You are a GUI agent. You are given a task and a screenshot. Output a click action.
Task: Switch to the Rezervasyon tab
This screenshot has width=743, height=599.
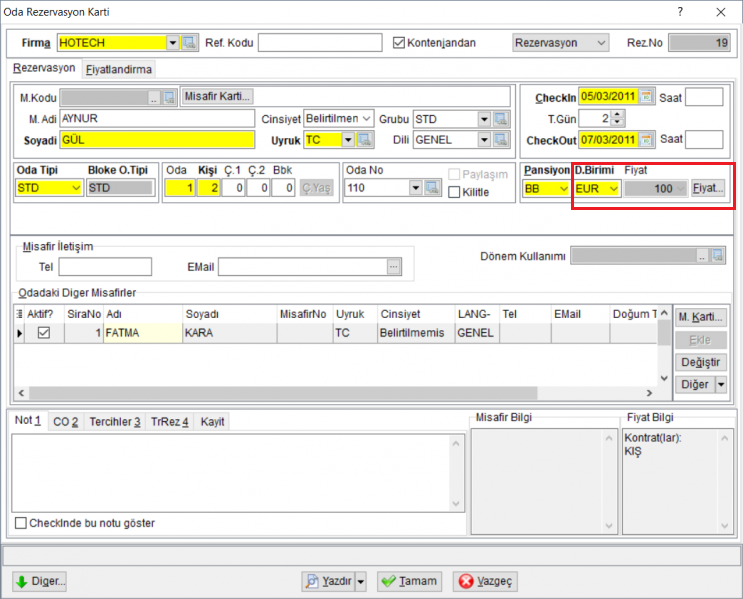[44, 68]
